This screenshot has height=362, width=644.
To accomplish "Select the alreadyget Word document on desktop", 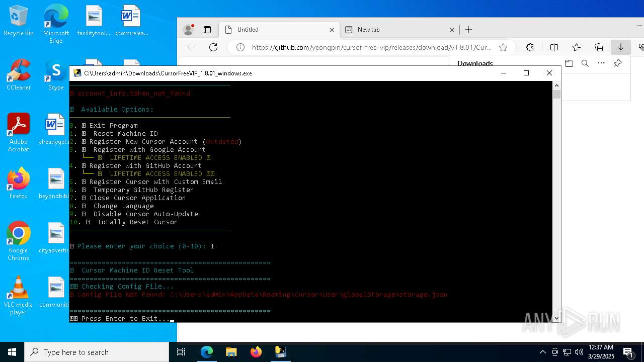I will pyautogui.click(x=54, y=130).
